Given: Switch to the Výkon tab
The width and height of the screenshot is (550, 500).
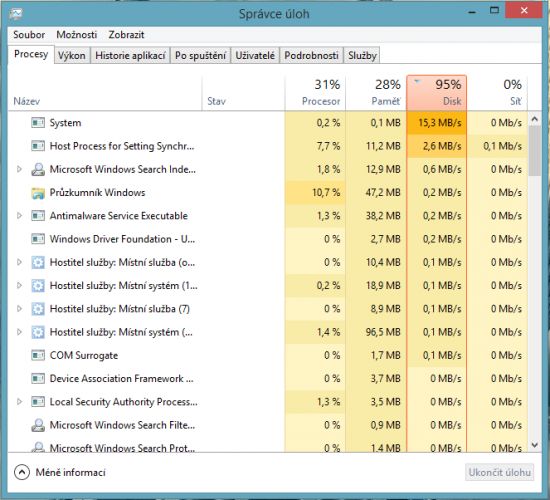Looking at the screenshot, I should (72, 55).
